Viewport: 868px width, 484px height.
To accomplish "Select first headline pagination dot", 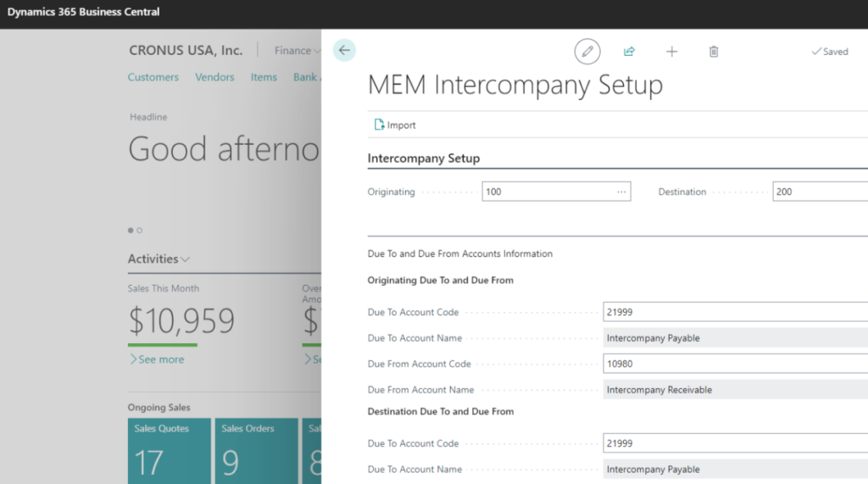I will pos(131,231).
